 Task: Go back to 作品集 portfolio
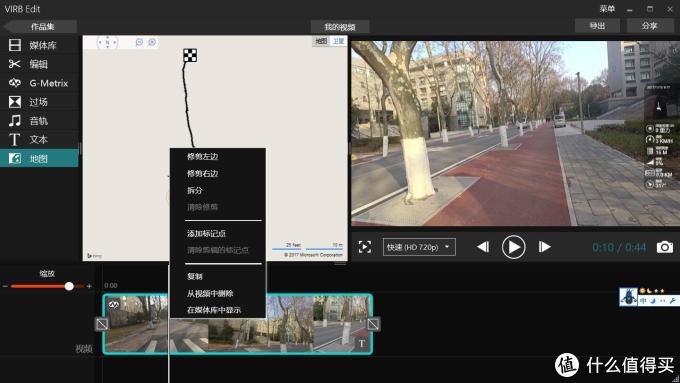tap(40, 26)
